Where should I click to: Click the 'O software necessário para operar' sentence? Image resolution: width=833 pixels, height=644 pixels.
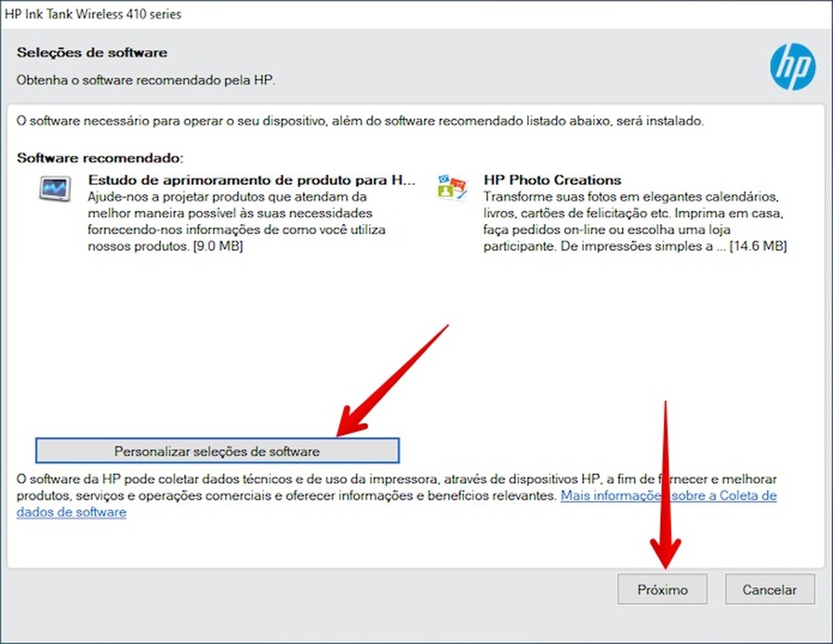(360, 121)
